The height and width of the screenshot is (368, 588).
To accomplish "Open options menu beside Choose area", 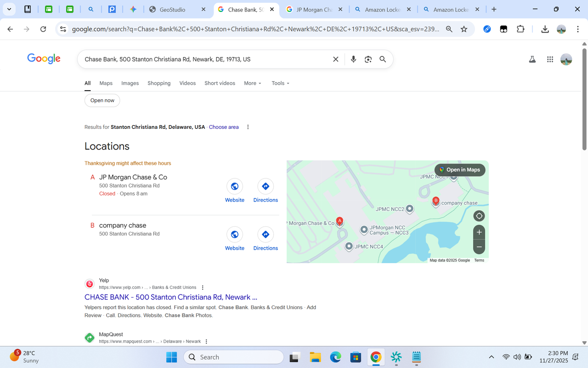I will 248,127.
